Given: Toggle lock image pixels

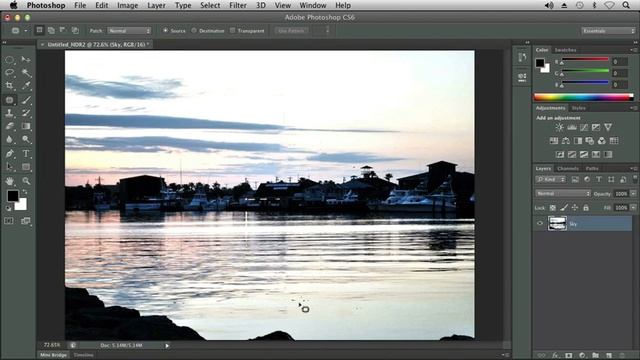Looking at the screenshot, I should (x=564, y=208).
